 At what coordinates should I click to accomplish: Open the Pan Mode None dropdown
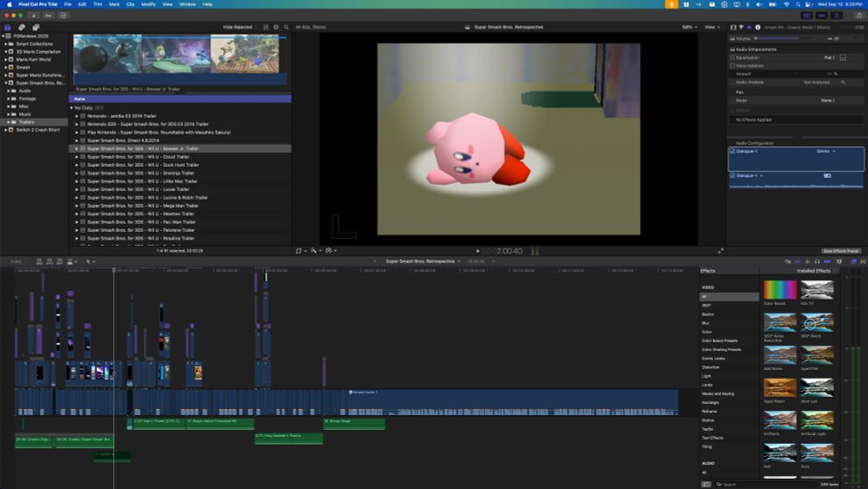[x=827, y=100]
